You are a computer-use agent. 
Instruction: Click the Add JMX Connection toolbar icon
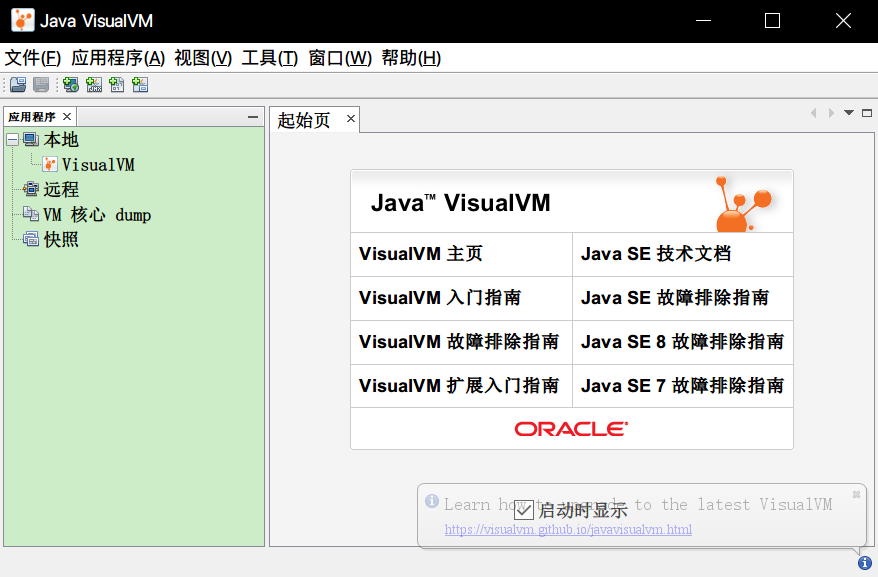[94, 85]
